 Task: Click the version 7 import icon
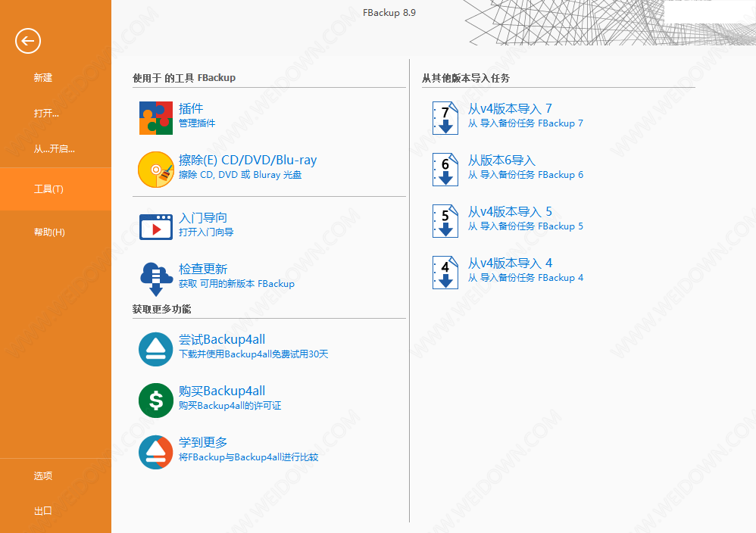click(445, 118)
